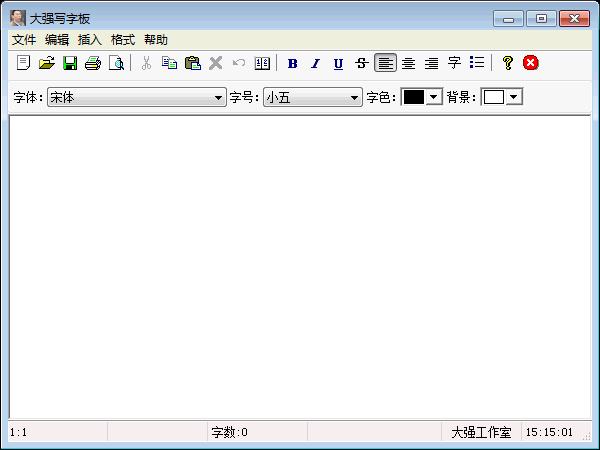Open print preview with magnifier page icon
The image size is (600, 450).
(116, 63)
